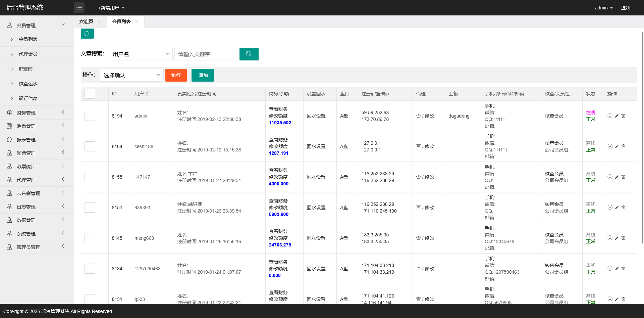Delete user 147147 with the trash icon
This screenshot has width=644, height=318.
623,177
